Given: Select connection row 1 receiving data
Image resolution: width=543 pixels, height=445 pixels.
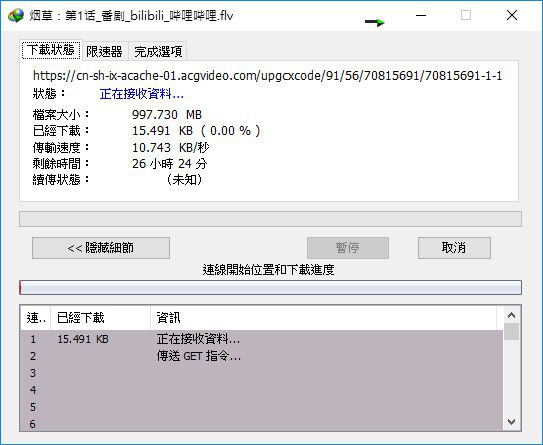Looking at the screenshot, I should [261, 339].
